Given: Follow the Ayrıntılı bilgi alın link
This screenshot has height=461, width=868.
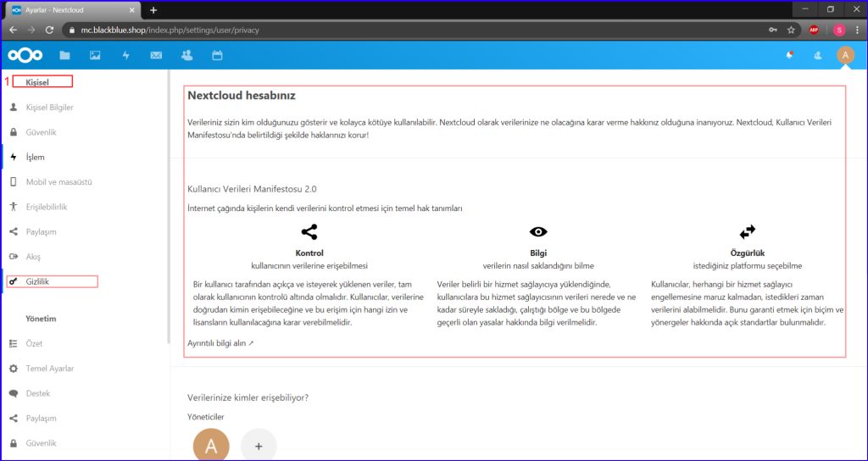Looking at the screenshot, I should tap(220, 343).
